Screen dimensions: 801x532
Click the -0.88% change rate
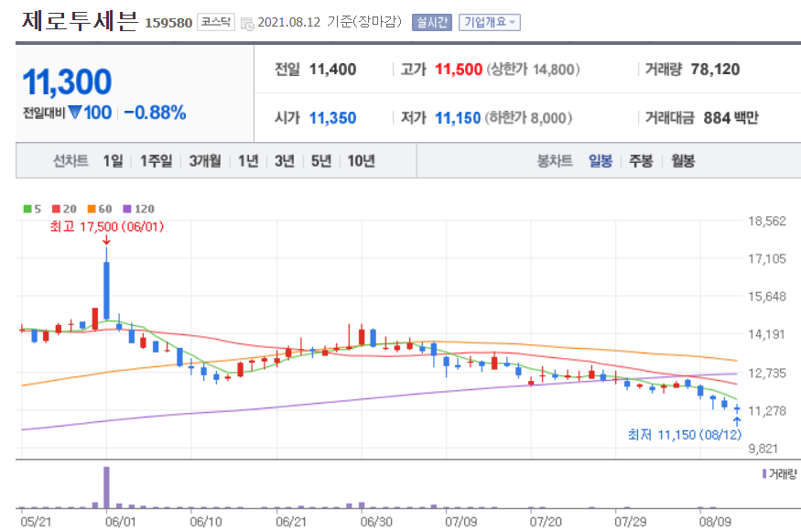click(x=155, y=113)
